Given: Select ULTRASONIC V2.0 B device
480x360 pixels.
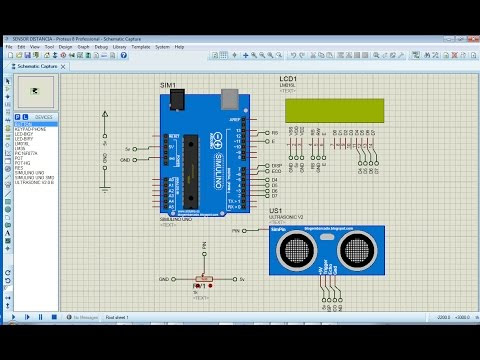Looking at the screenshot, I should coord(34,182).
